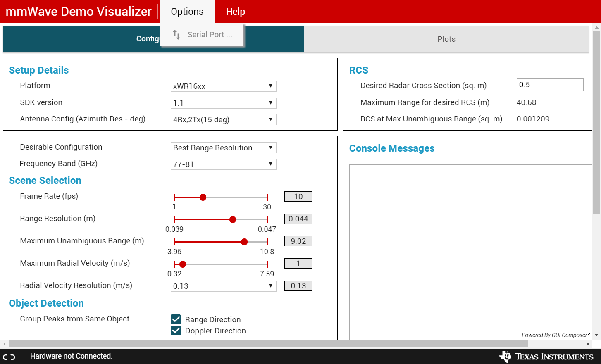Click the Frame Rate slider handle
The height and width of the screenshot is (364, 601).
(203, 197)
